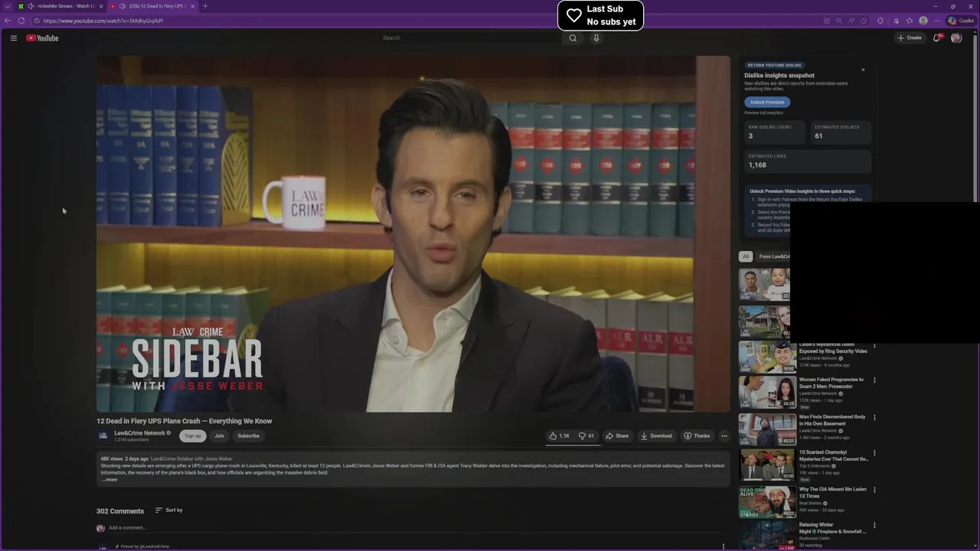Open options for Relaxing Winter Night video

click(x=874, y=526)
